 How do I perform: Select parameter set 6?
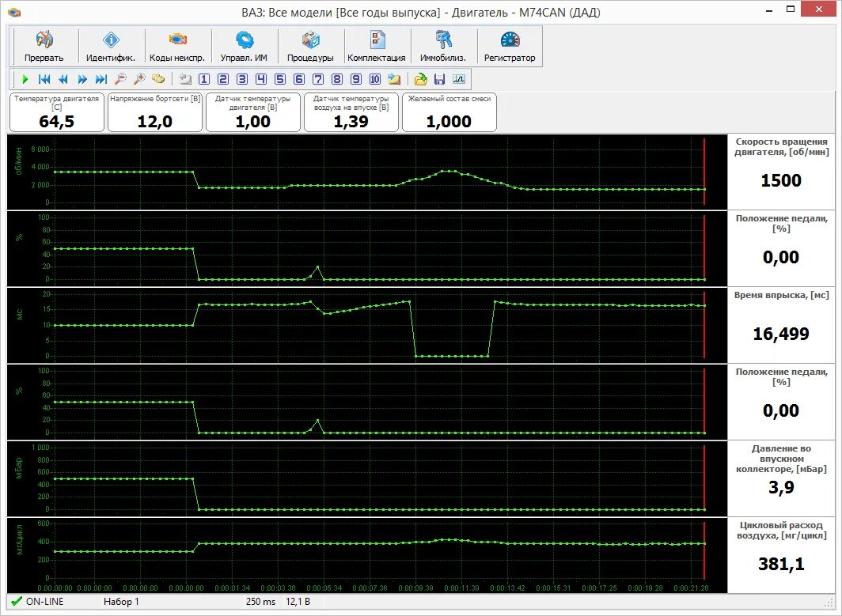299,79
